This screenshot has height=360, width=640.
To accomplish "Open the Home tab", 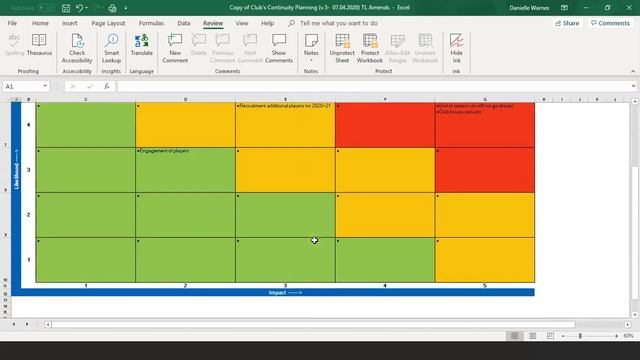I will (x=40, y=23).
